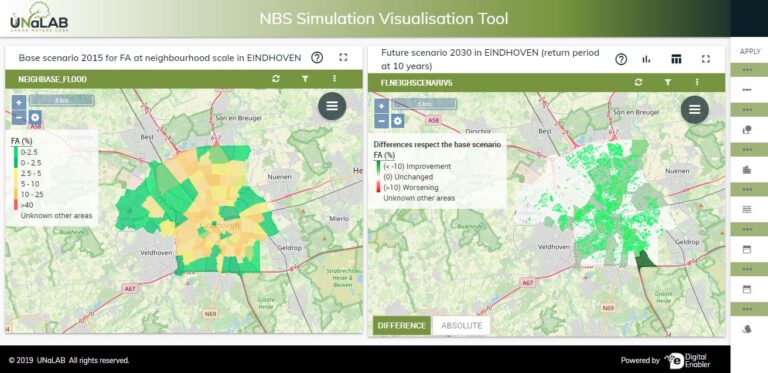Viewport: 768px width, 373px height.
Task: Click the NEIGHBASE_FLOOD layer title
Action: (52, 79)
